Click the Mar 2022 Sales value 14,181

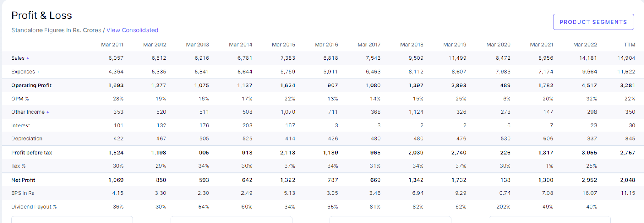click(x=588, y=58)
